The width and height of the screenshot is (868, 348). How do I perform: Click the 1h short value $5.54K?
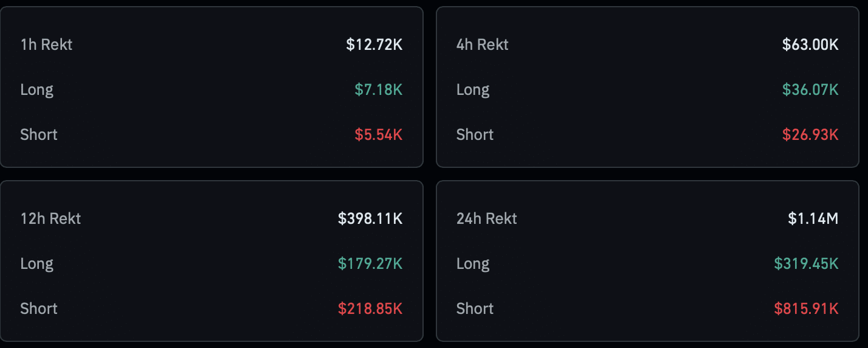pos(379,134)
